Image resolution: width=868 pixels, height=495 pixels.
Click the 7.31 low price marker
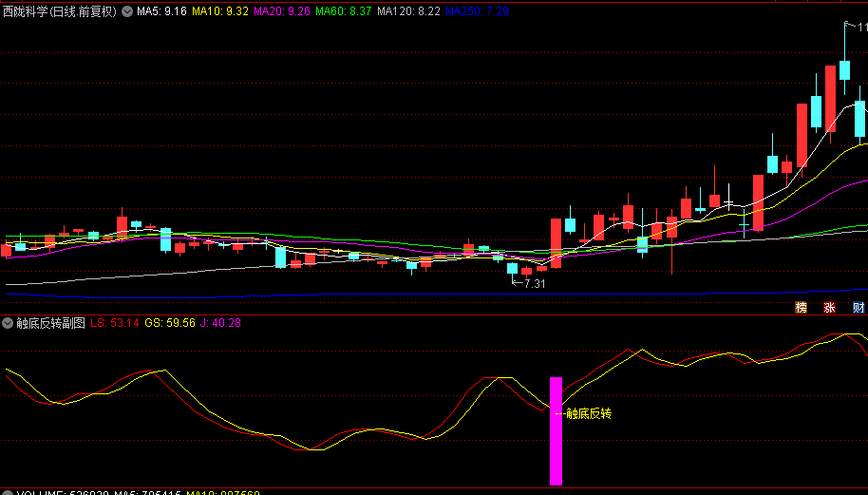(x=534, y=283)
